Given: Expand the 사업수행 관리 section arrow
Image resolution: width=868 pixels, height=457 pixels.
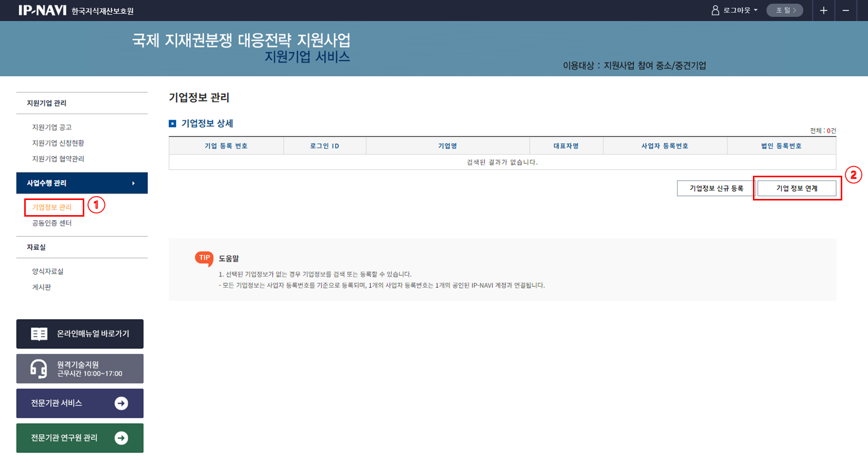Looking at the screenshot, I should [x=133, y=183].
